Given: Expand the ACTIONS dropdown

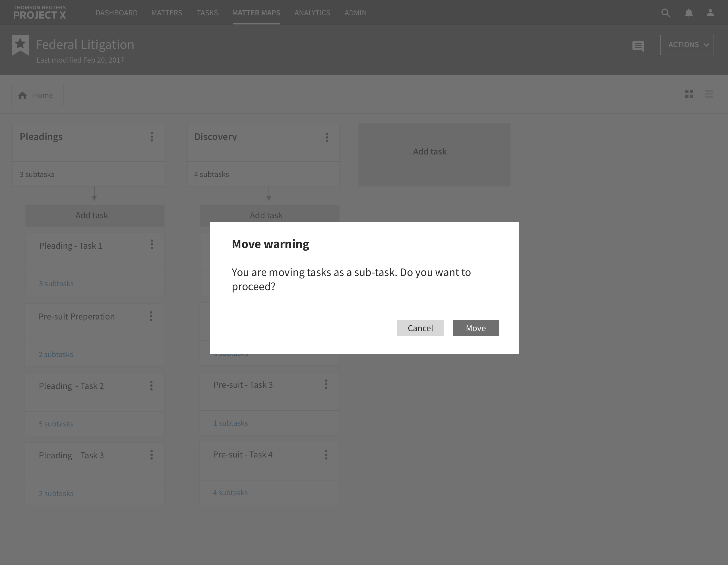Looking at the screenshot, I should click(x=687, y=45).
